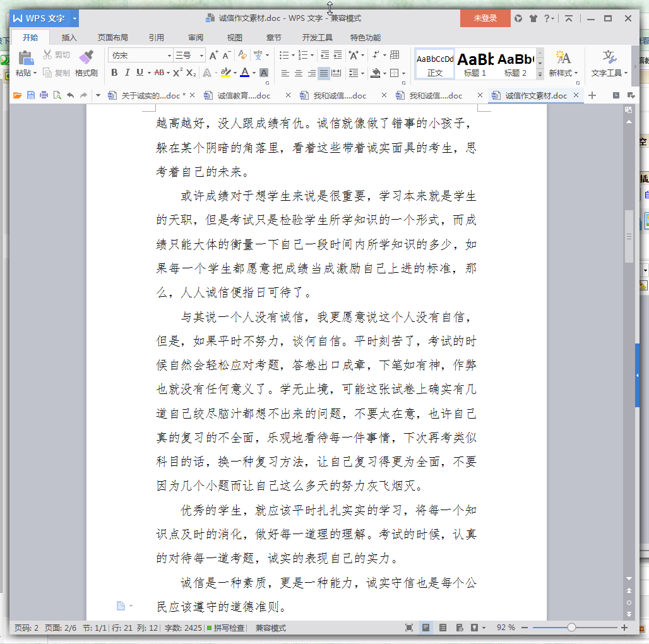
Task: Click the decrease indent icon
Action: [325, 55]
